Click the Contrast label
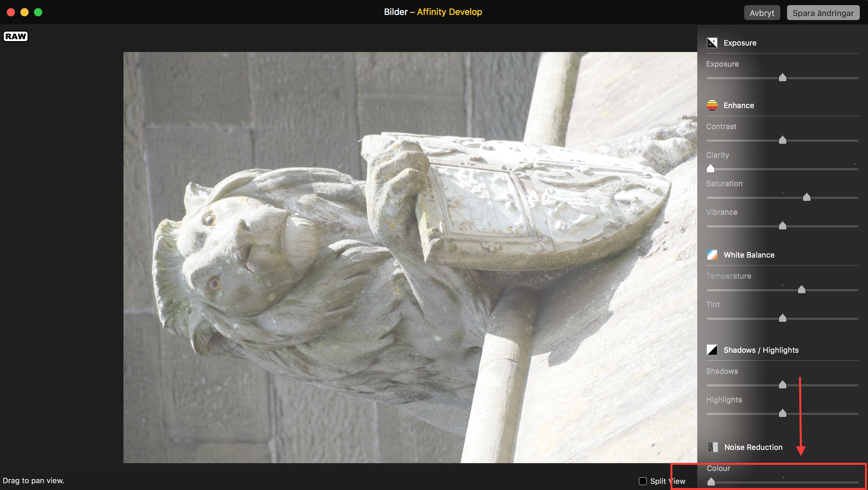The height and width of the screenshot is (490, 868). pos(721,126)
